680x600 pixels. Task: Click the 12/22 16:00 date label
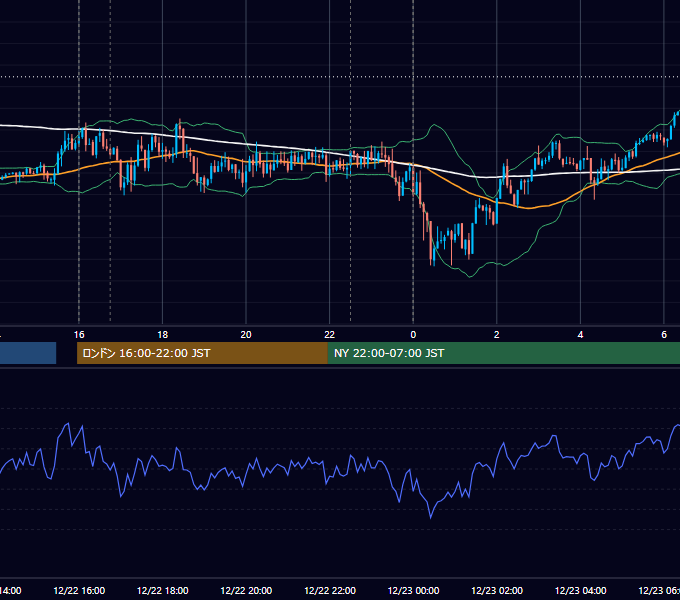(79, 591)
